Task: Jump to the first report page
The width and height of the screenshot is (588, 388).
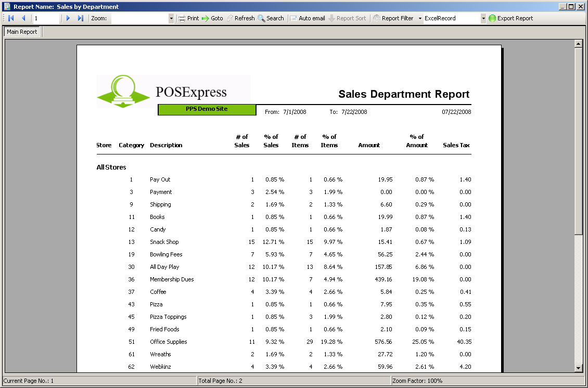Action: 11,18
